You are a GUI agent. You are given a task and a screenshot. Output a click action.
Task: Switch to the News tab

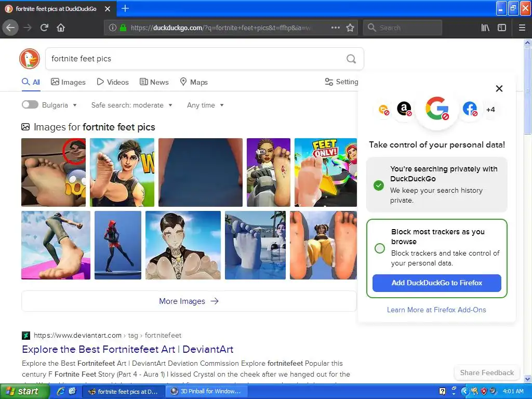pyautogui.click(x=154, y=82)
